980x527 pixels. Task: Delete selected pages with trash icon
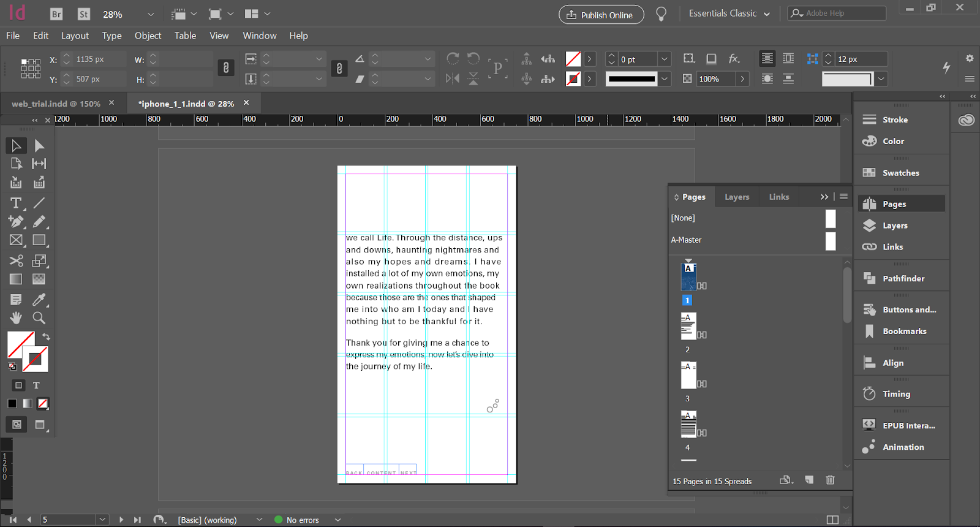click(830, 480)
